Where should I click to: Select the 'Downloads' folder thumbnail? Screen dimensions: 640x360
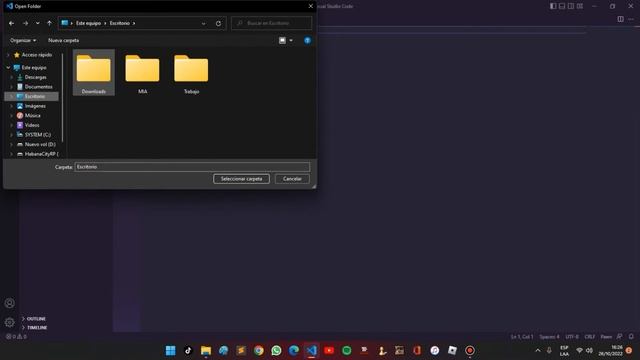tap(93, 73)
